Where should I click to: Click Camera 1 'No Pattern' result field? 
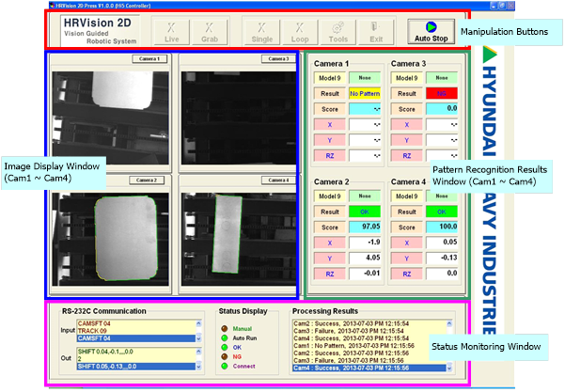365,94
